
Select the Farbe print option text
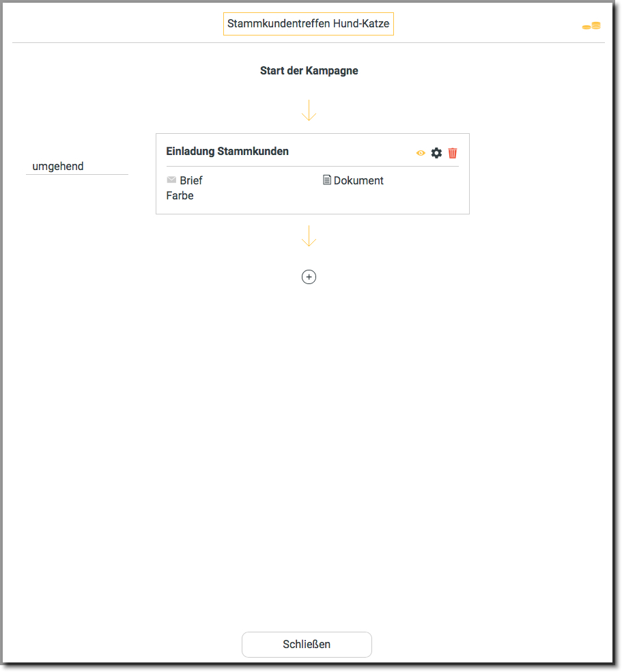[x=180, y=196]
